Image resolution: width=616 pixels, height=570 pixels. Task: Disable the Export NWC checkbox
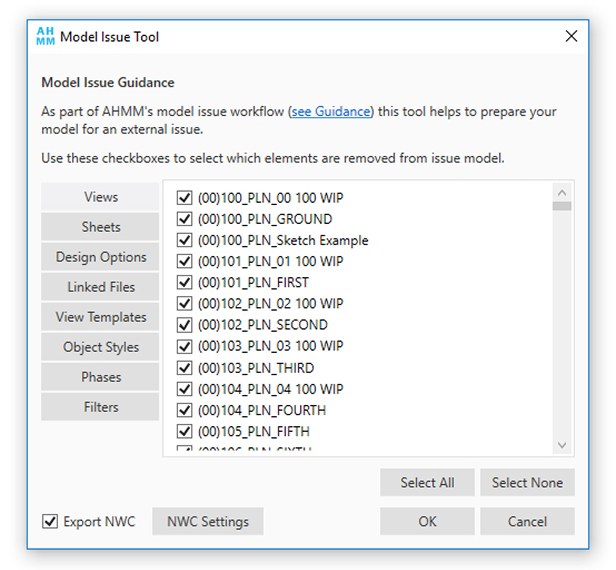point(50,522)
